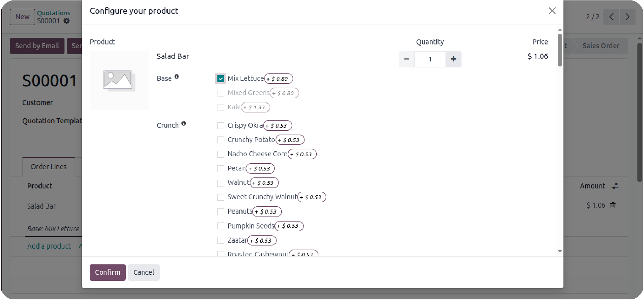Delete the Salad Bar line with trash icon
This screenshot has width=644, height=300.
[613, 205]
